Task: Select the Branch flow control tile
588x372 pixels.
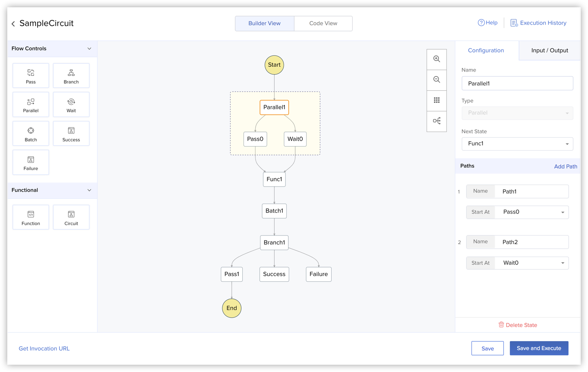Action: 71,76
